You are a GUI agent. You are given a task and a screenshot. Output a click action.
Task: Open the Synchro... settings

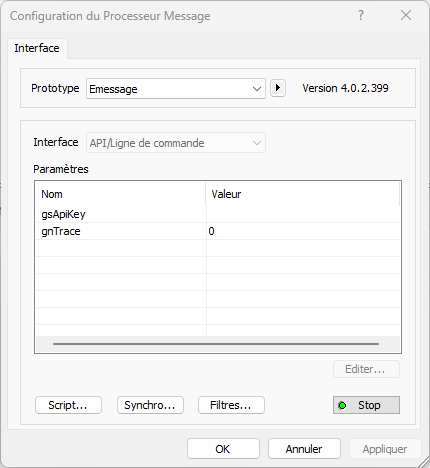point(150,405)
